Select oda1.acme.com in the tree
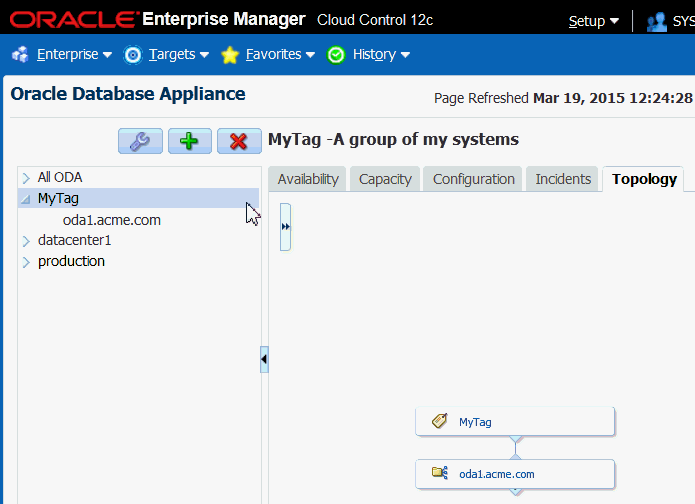The image size is (695, 504). pos(112,220)
